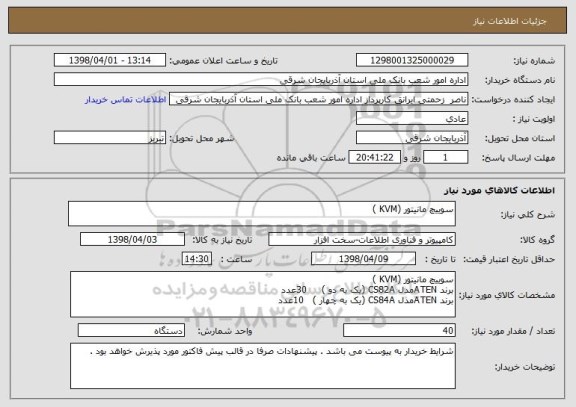This screenshot has width=576, height=407.
Task: Click the label مهلت ارسال پاسخ
Action: [518, 158]
